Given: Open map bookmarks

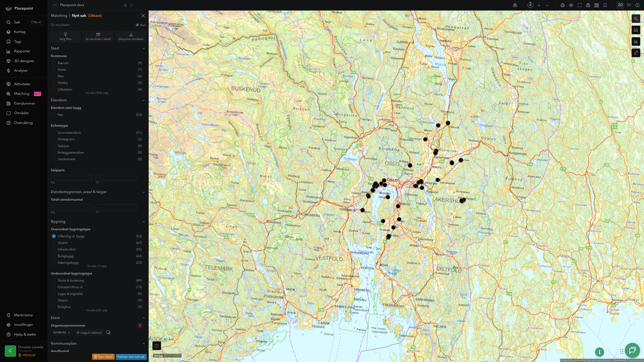Looking at the screenshot, I should pyautogui.click(x=605, y=5).
